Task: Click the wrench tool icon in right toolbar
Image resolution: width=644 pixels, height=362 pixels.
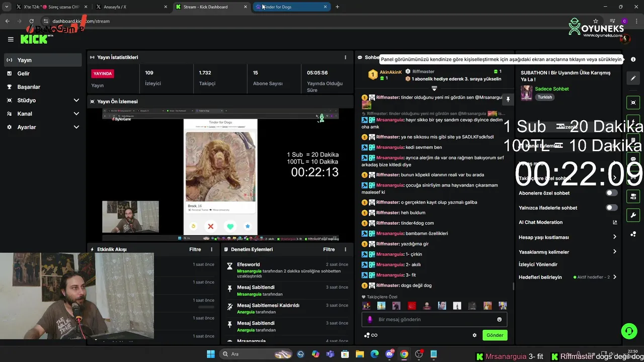Action: click(633, 215)
